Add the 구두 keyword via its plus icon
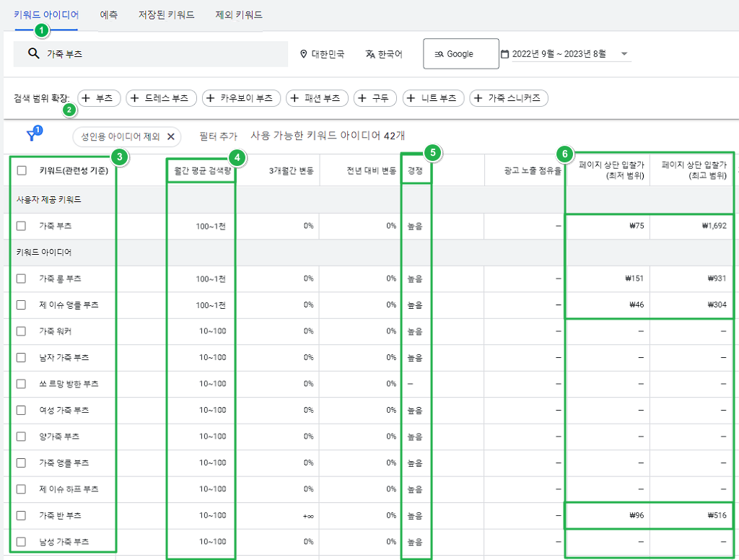 364,98
